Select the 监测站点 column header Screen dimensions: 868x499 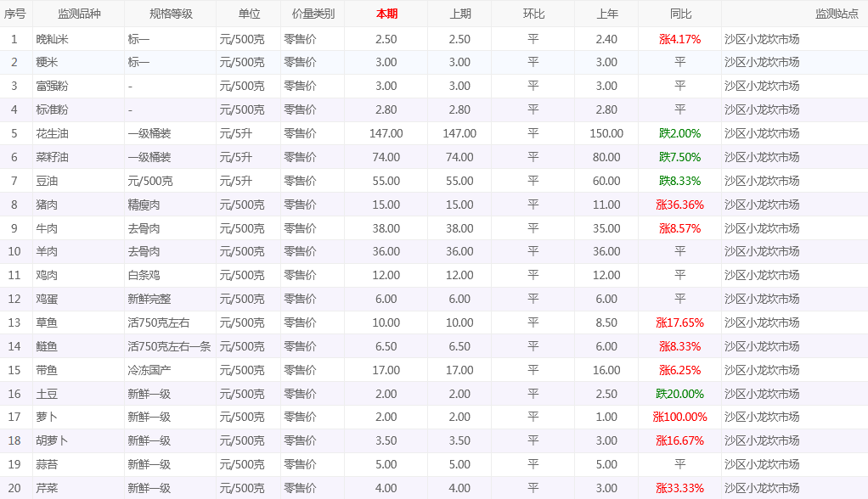pyautogui.click(x=837, y=14)
